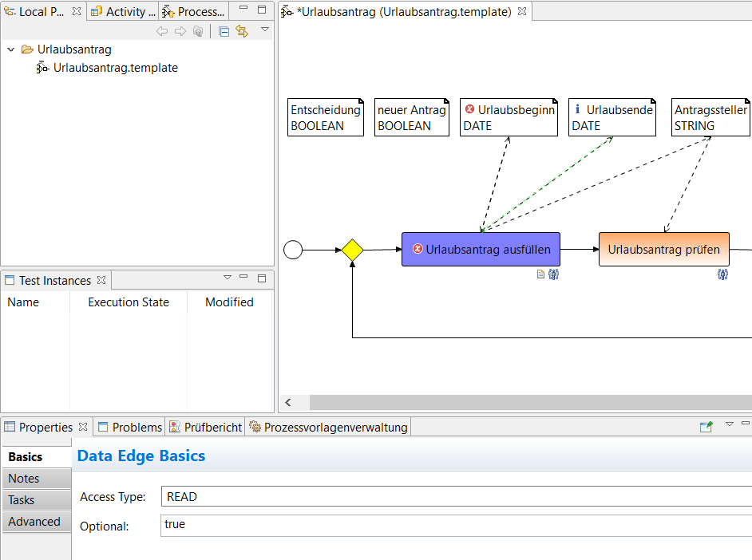Screen dimensions: 752x560
Task: Click the Forward navigation arrow icon
Action: point(180,31)
